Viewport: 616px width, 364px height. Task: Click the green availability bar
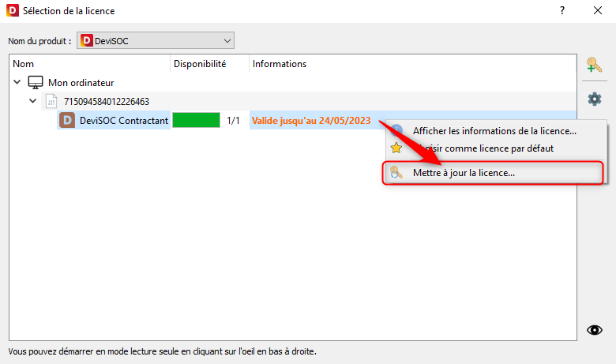point(197,120)
